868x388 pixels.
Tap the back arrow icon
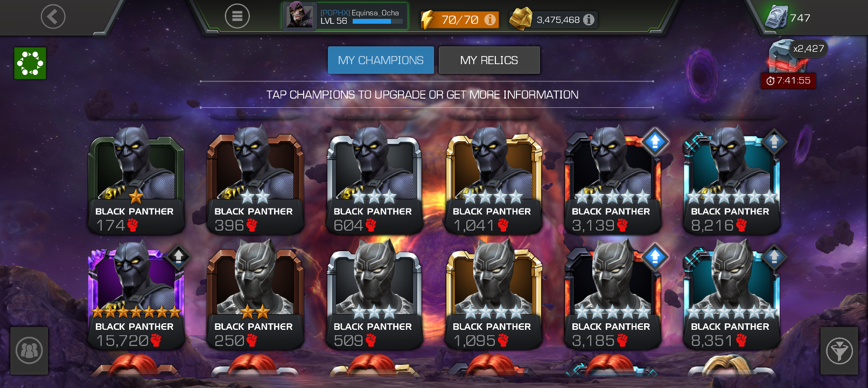click(x=53, y=17)
